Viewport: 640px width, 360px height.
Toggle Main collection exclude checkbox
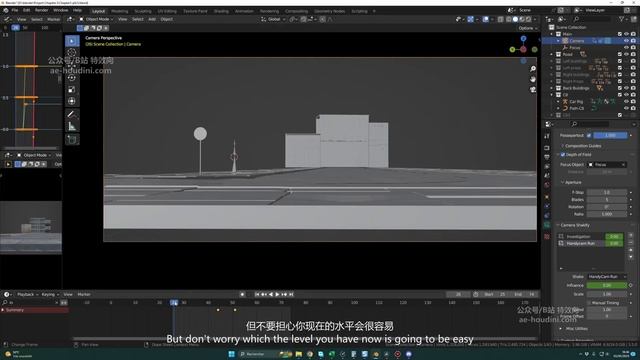click(x=620, y=34)
